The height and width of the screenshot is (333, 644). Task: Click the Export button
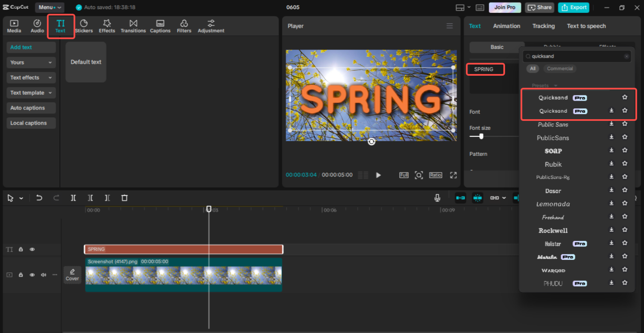574,7
